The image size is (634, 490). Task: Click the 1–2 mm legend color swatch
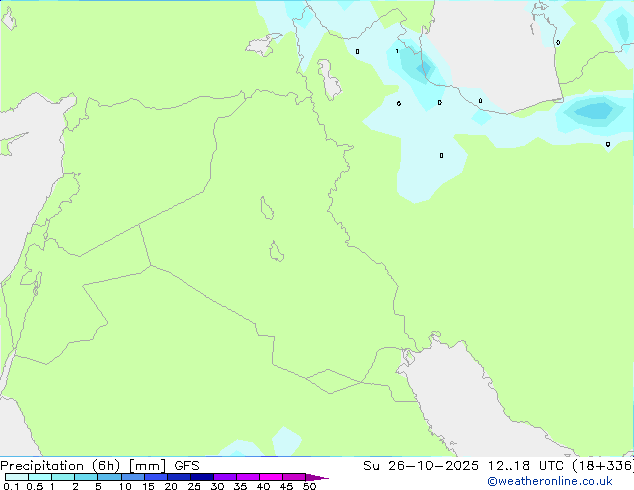[63, 477]
